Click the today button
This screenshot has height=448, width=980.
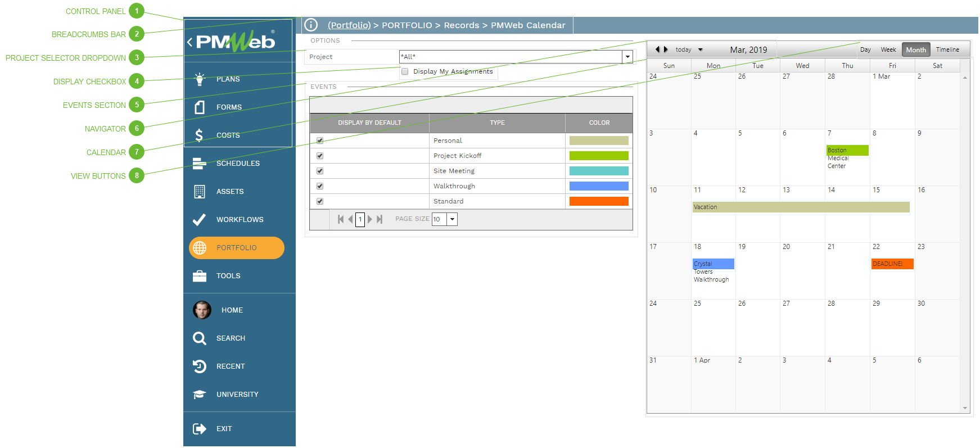(x=684, y=49)
